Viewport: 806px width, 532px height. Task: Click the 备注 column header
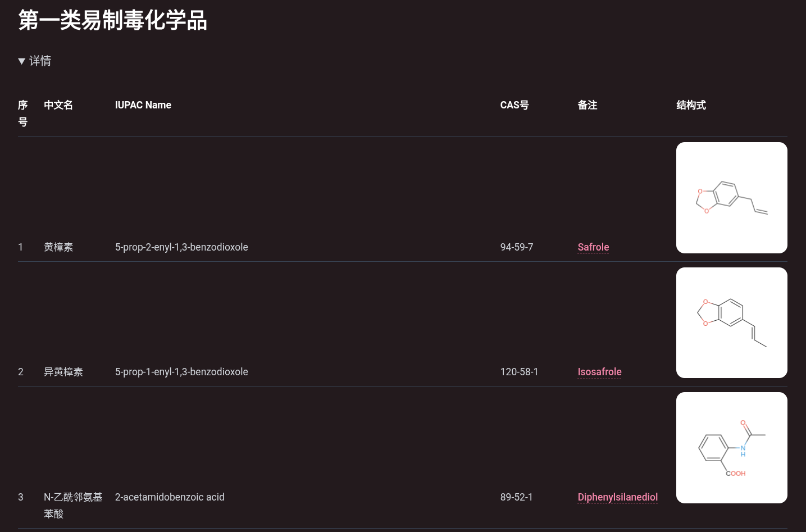point(587,105)
